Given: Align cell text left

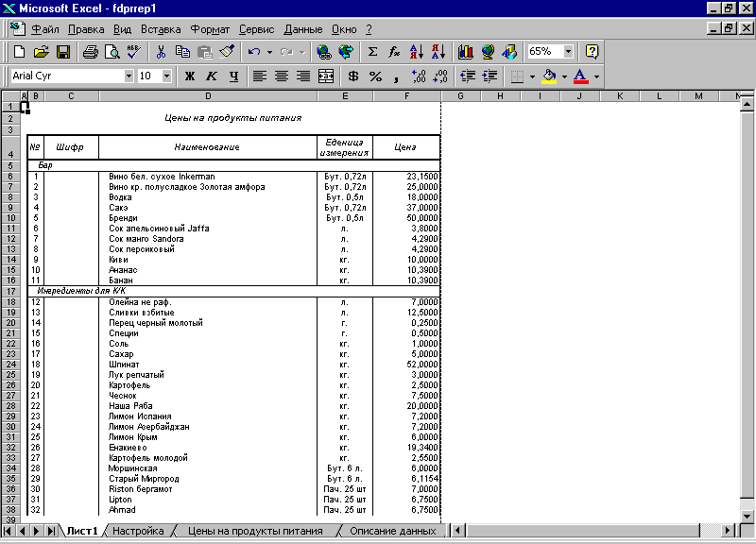Looking at the screenshot, I should [260, 76].
